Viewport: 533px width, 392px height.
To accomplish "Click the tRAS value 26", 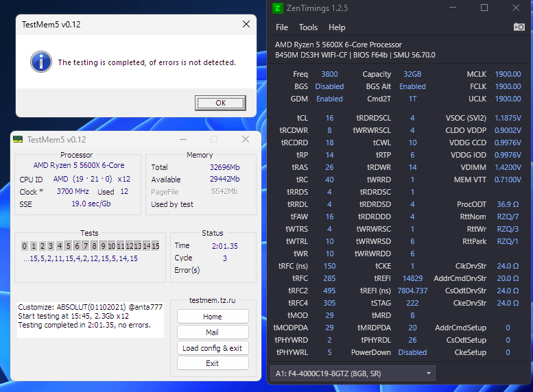I will [329, 167].
